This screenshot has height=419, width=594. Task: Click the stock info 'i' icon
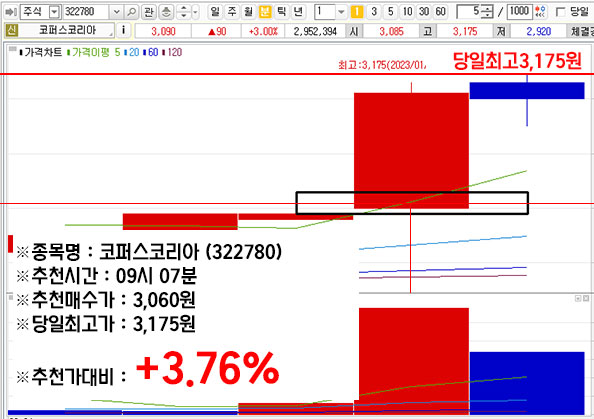coord(123,30)
